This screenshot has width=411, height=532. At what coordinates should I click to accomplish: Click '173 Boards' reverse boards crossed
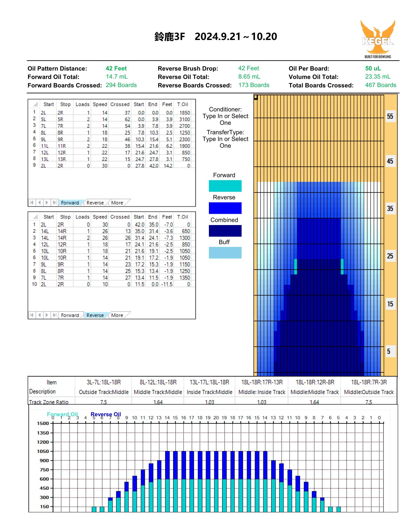[254, 85]
